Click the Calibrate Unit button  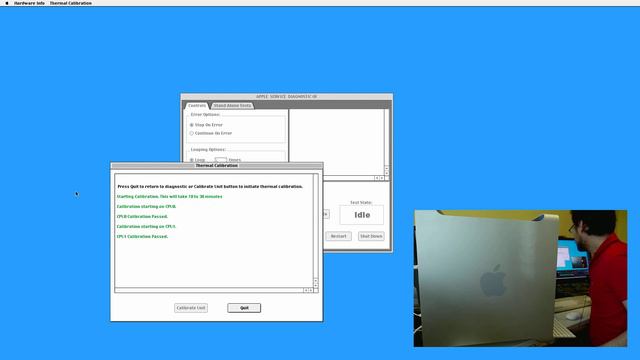pyautogui.click(x=191, y=308)
